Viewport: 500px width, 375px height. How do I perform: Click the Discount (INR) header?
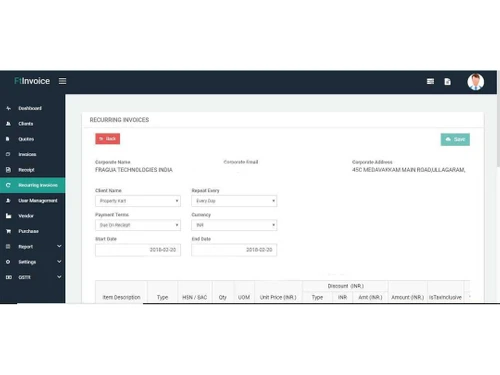[346, 286]
